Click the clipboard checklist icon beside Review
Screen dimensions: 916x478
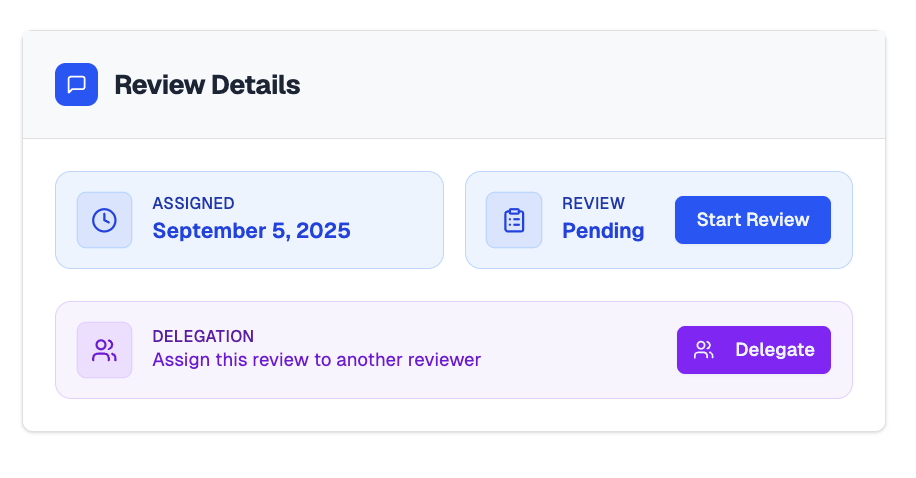514,220
